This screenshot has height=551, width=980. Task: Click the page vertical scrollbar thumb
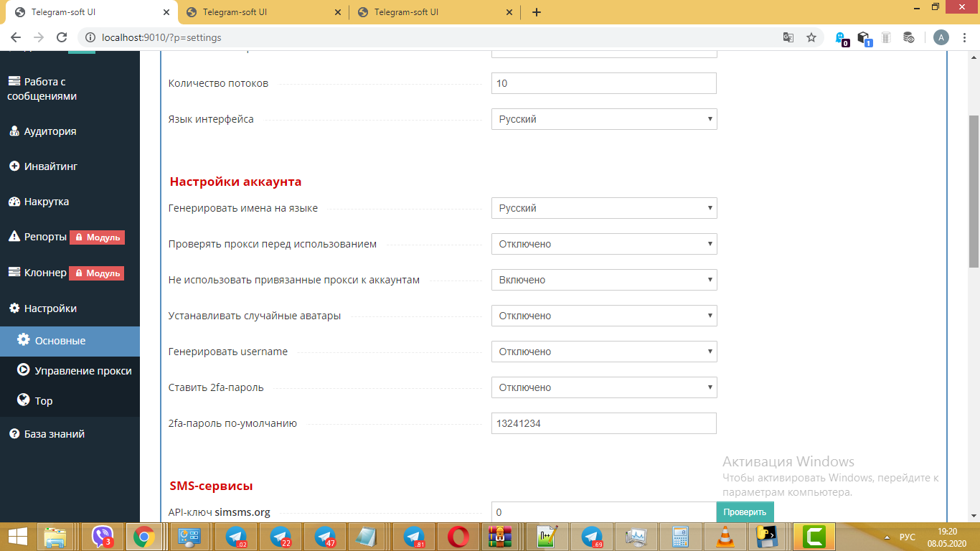[x=974, y=192]
